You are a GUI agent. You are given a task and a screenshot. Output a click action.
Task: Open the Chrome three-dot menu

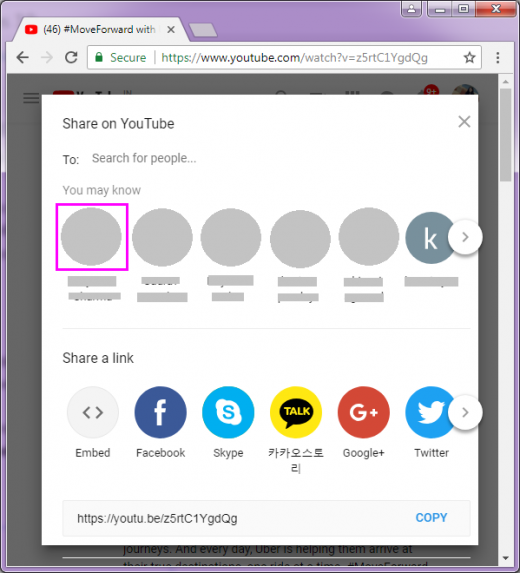498,57
